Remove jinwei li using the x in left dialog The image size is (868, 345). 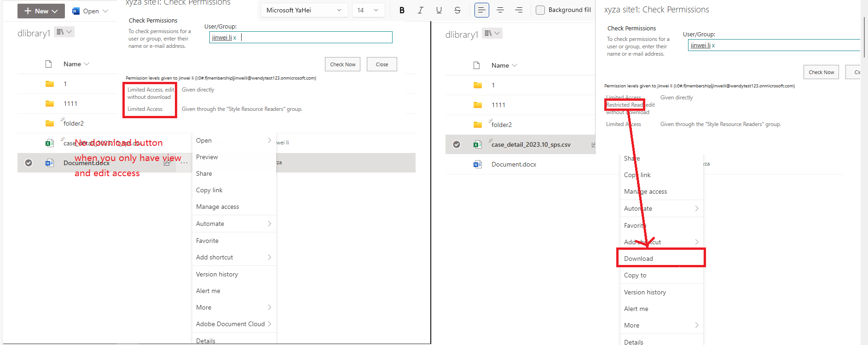click(235, 38)
